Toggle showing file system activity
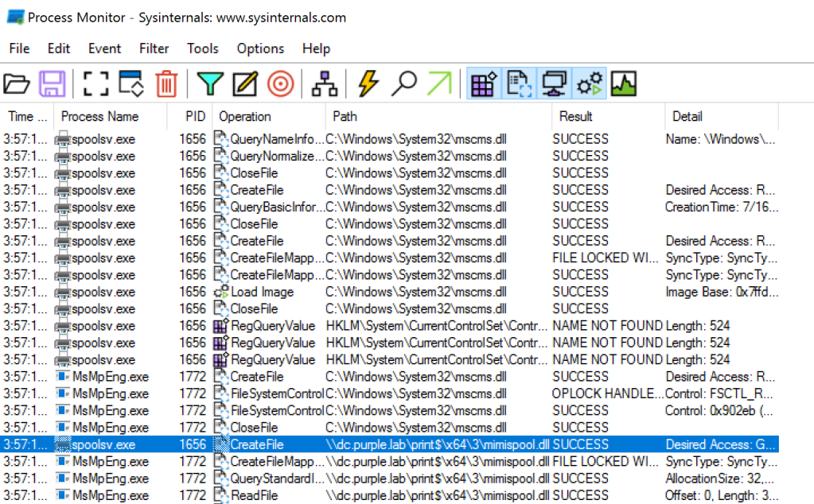 (x=519, y=83)
